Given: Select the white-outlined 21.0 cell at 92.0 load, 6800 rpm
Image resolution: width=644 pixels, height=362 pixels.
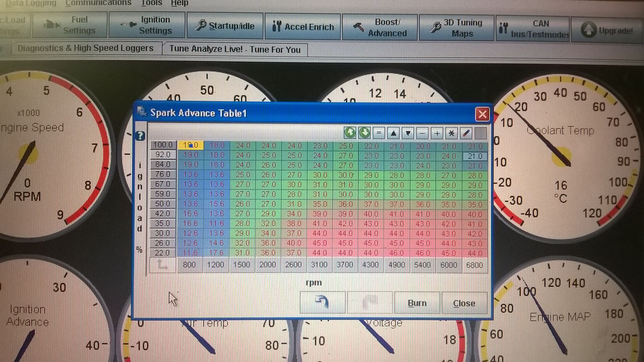Looking at the screenshot, I should coord(475,156).
